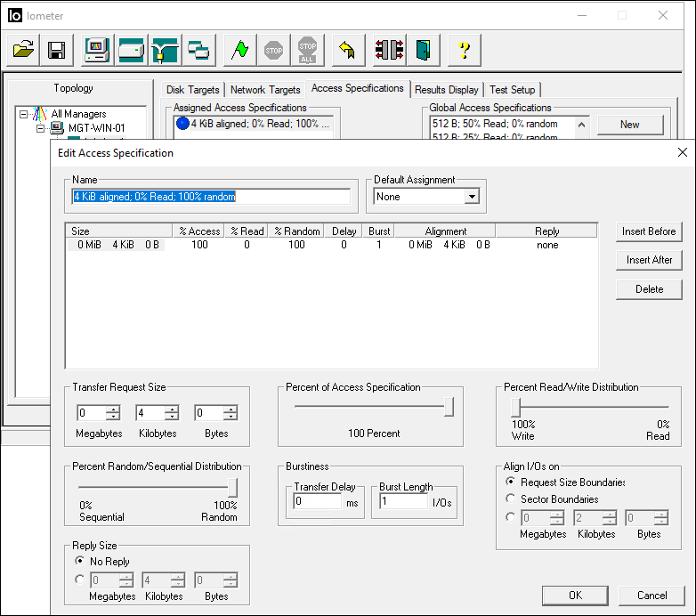Viewport: 696px width, 616px height.
Task: Click the Start Disk Worker icon
Action: [x=132, y=50]
